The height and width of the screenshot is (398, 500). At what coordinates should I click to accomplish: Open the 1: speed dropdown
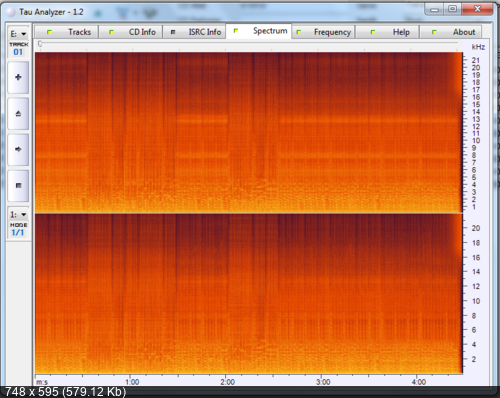tap(18, 214)
